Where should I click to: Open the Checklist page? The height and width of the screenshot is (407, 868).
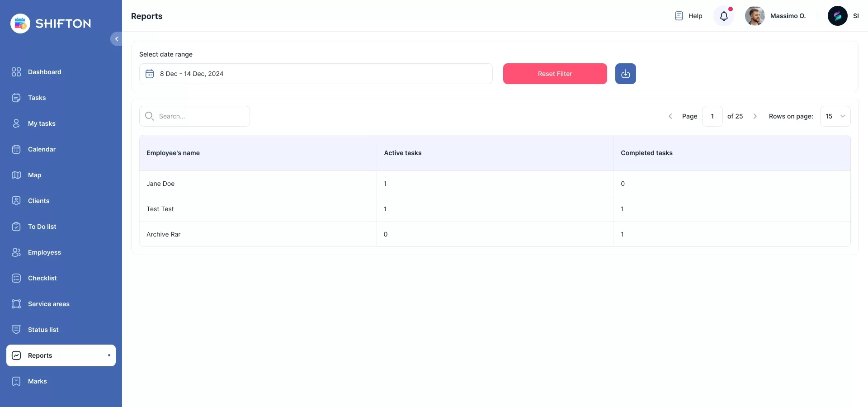[42, 278]
